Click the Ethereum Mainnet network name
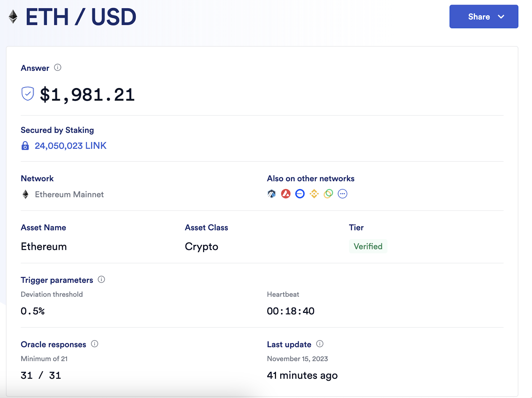 (69, 194)
